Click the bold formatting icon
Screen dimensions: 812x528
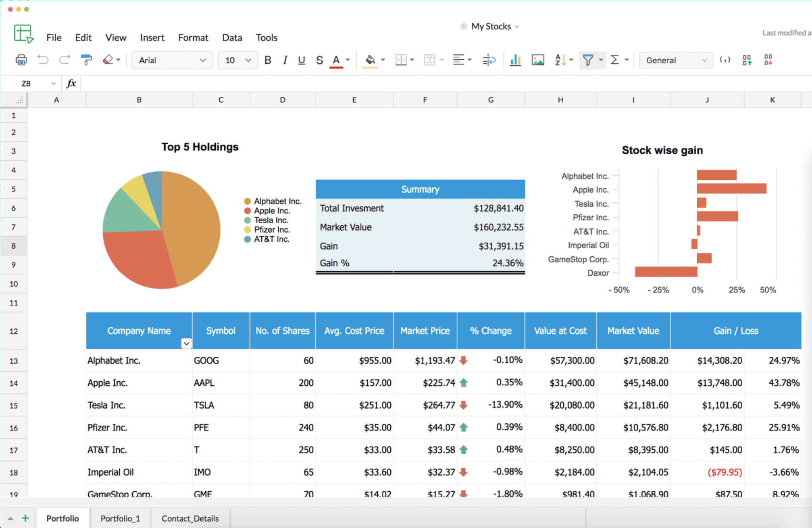coord(268,60)
